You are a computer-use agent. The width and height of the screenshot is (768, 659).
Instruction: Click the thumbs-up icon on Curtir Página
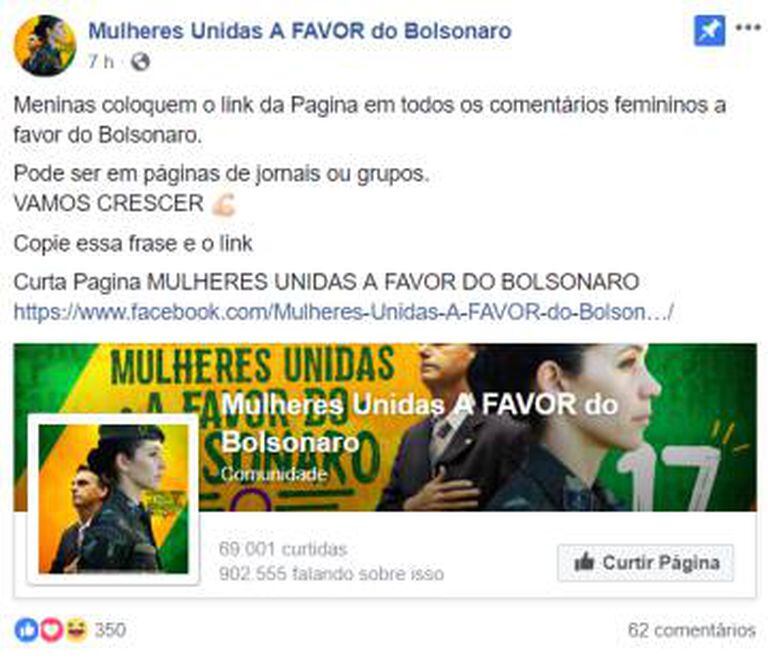pyautogui.click(x=584, y=562)
